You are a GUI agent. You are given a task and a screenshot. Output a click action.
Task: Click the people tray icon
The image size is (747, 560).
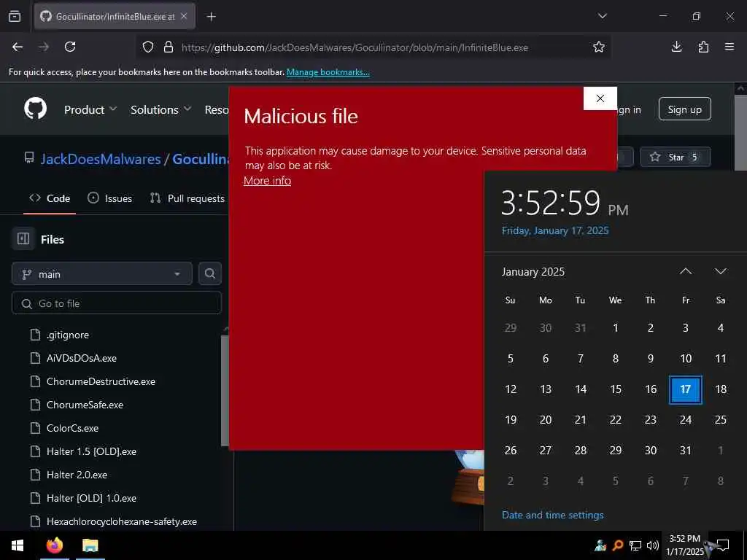[x=600, y=545]
